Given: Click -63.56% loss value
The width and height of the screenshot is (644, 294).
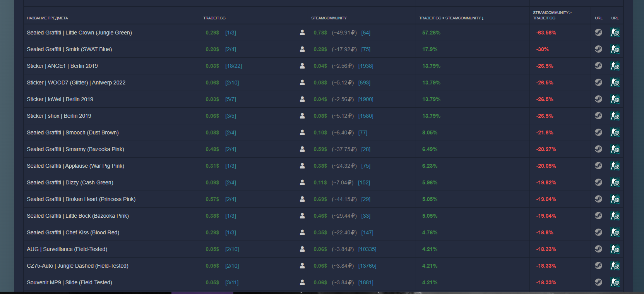Looking at the screenshot, I should (x=546, y=33).
